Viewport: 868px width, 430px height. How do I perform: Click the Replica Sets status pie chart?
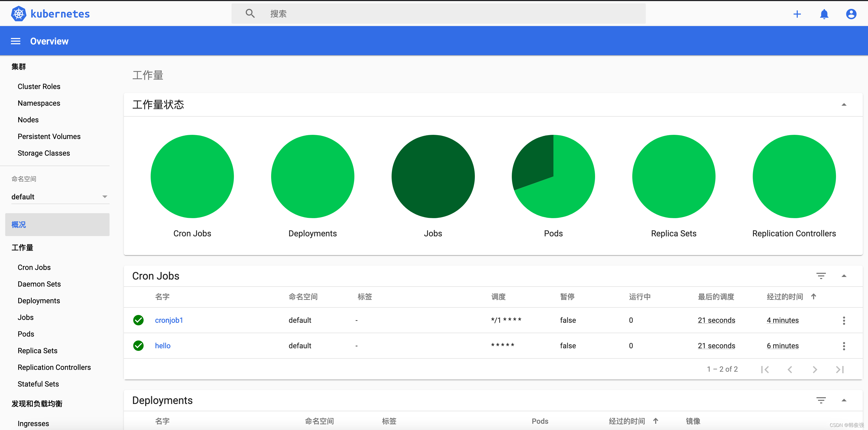point(674,176)
